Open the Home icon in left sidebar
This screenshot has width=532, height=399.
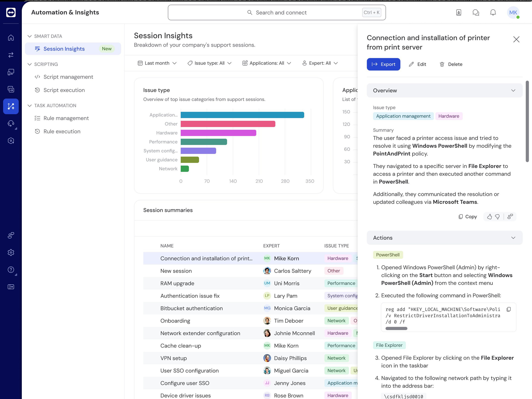pos(11,38)
